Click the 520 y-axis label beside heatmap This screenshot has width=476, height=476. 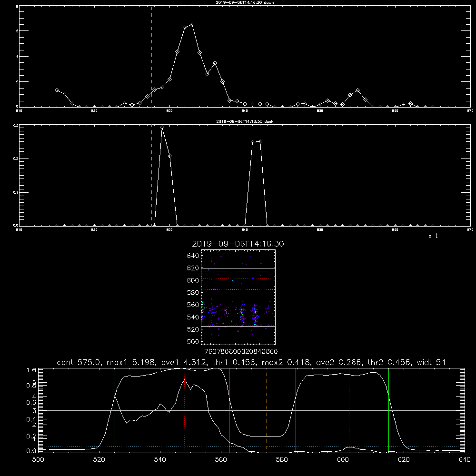point(193,329)
